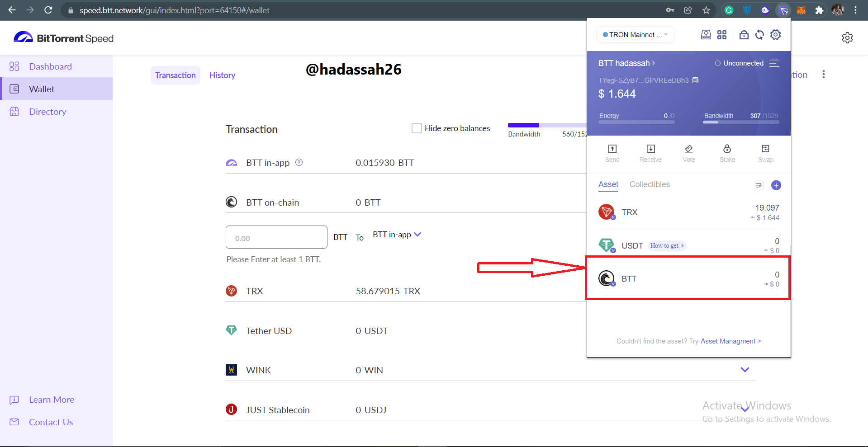Add a new asset with plus icon

(x=776, y=185)
